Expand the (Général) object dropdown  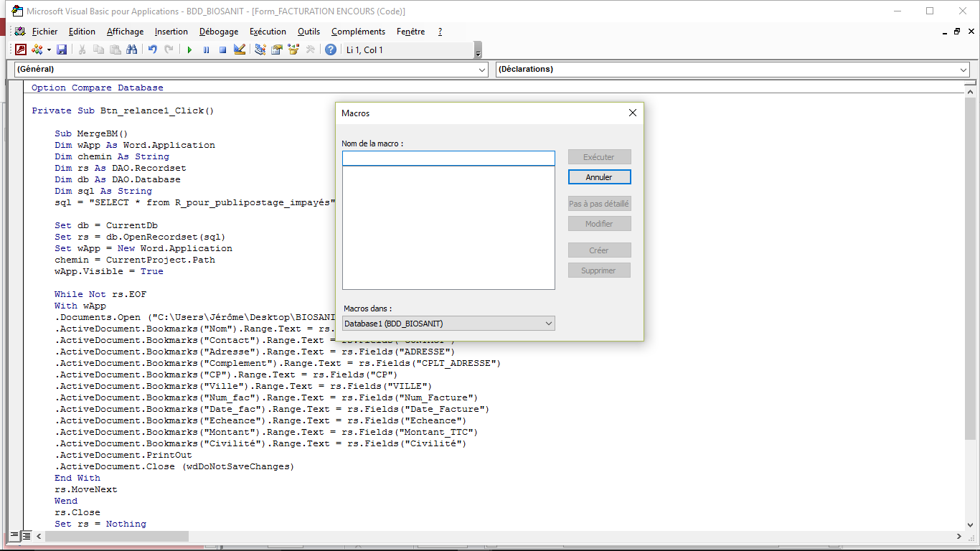coord(482,70)
